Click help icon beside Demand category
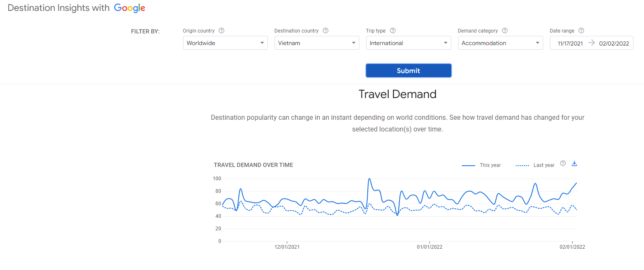Image resolution: width=644 pixels, height=270 pixels. 505,30
